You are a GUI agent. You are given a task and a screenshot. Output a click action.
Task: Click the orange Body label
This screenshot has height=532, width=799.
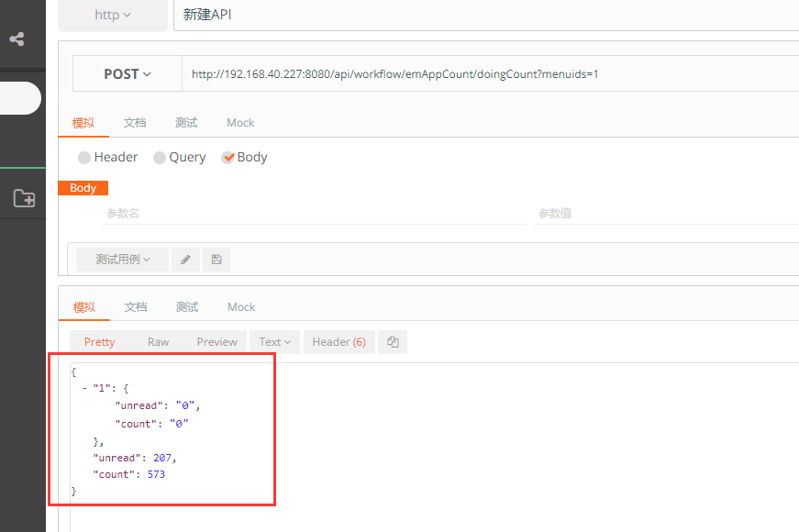(x=83, y=188)
